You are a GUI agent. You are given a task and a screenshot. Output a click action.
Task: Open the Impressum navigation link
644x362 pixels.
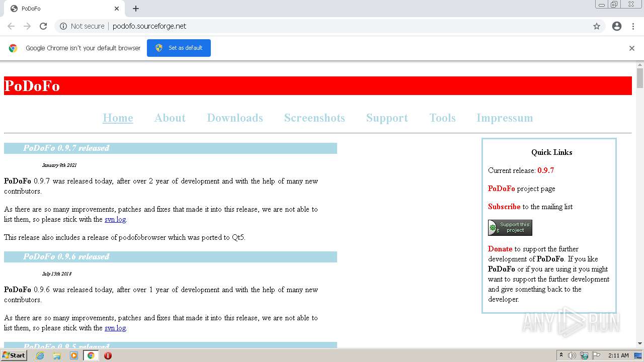(x=505, y=118)
